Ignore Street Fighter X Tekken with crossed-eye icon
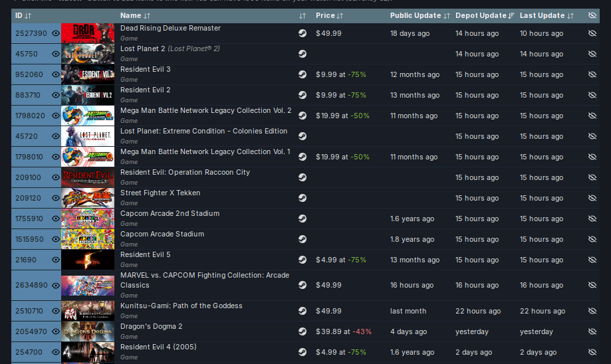This screenshot has width=611, height=364. click(x=592, y=198)
